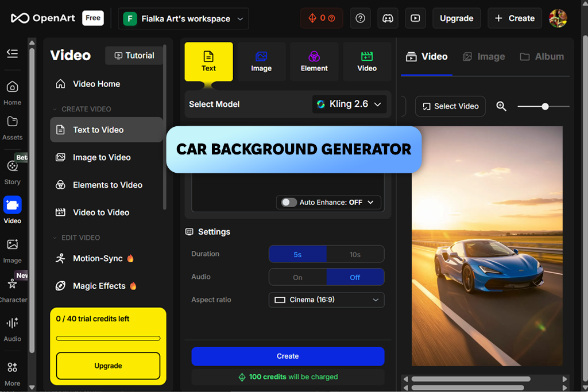Select the Text input mode tab

click(x=208, y=62)
